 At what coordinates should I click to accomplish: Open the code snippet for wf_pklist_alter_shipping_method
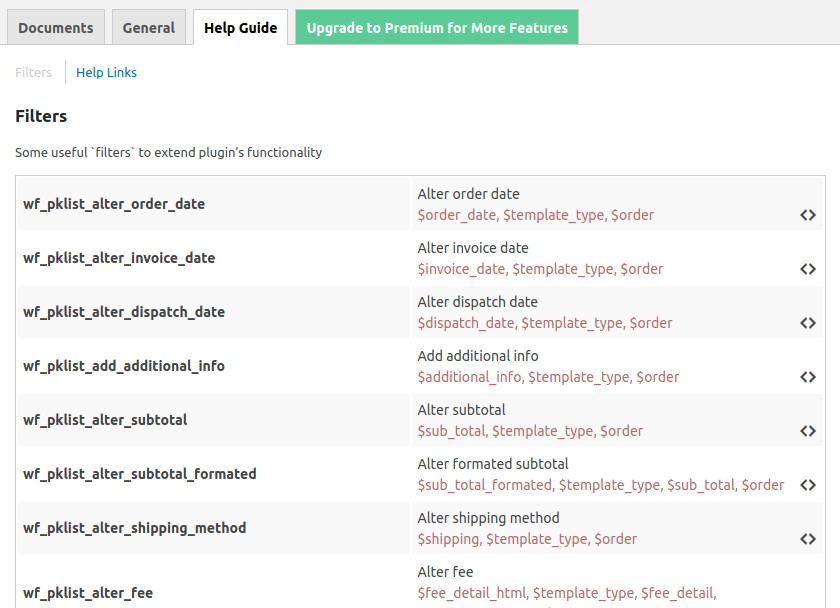[809, 539]
